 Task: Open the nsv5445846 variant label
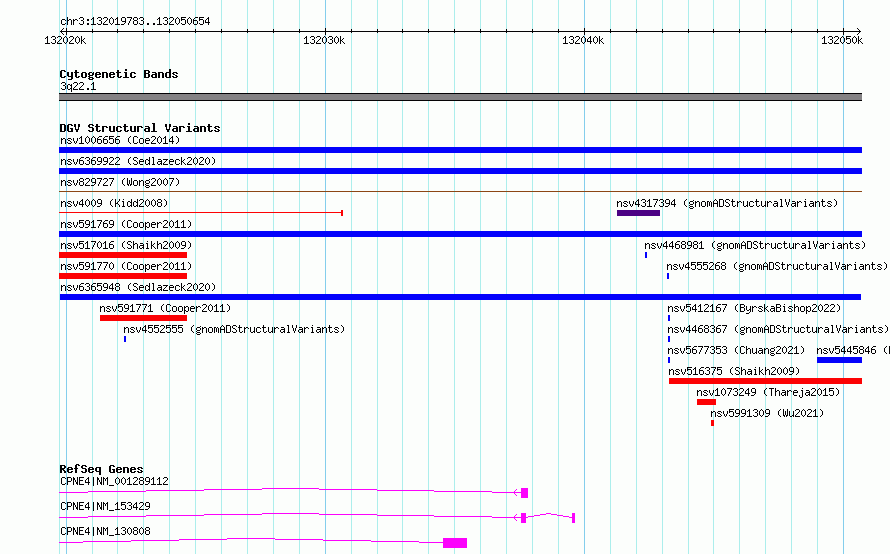pyautogui.click(x=853, y=350)
